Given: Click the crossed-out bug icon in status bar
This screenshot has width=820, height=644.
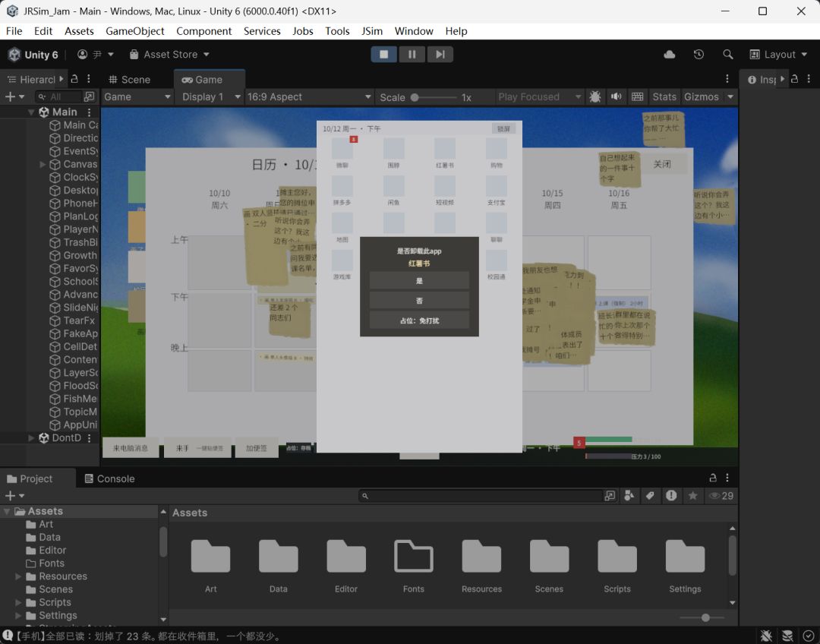Looking at the screenshot, I should click(766, 636).
